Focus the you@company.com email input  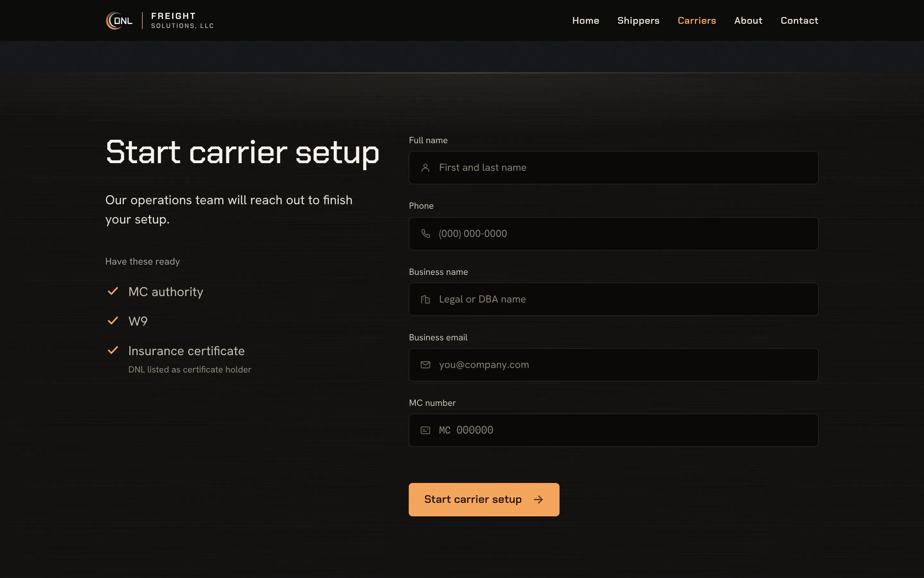coord(613,365)
